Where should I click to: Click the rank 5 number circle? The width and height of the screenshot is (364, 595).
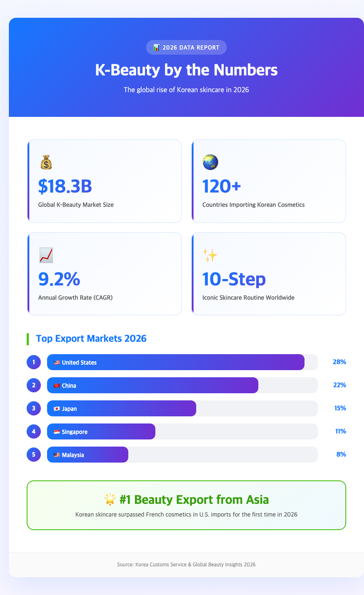pos(34,455)
